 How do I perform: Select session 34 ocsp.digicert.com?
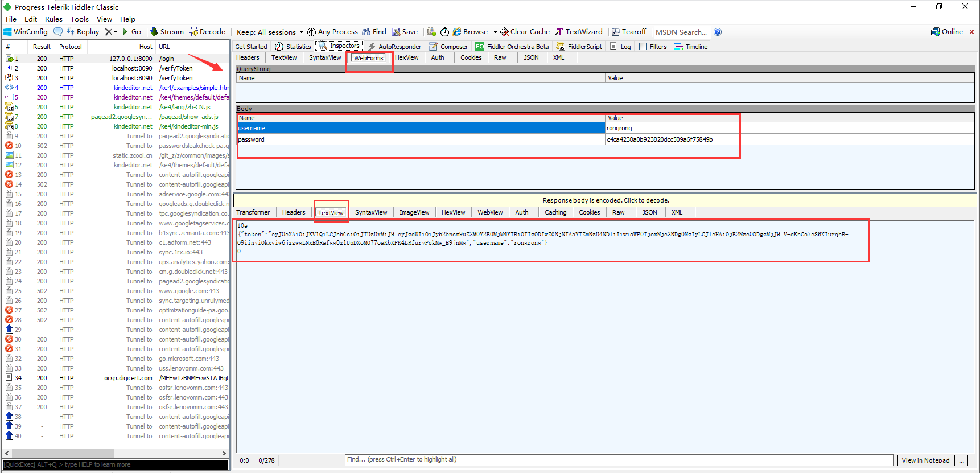[116, 378]
